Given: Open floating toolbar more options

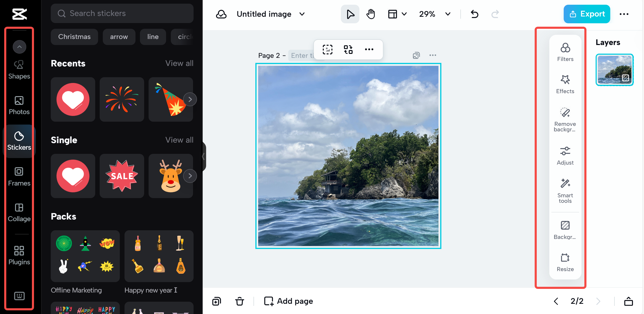Looking at the screenshot, I should (x=369, y=49).
